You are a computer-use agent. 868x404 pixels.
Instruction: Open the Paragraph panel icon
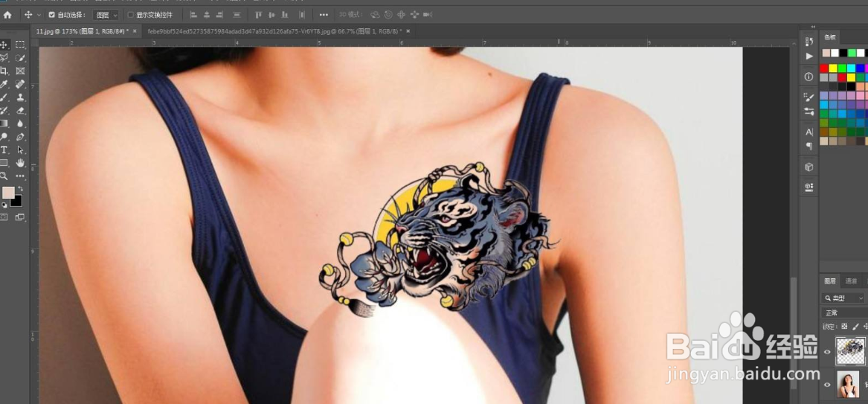pyautogui.click(x=808, y=146)
